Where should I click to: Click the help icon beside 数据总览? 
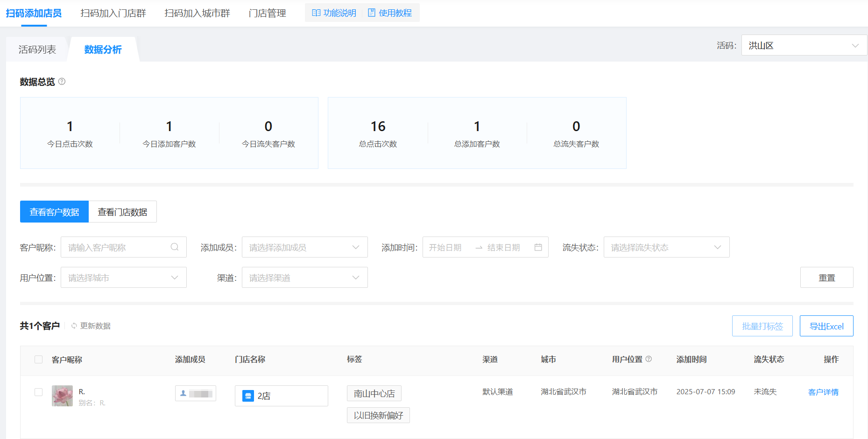click(x=62, y=82)
